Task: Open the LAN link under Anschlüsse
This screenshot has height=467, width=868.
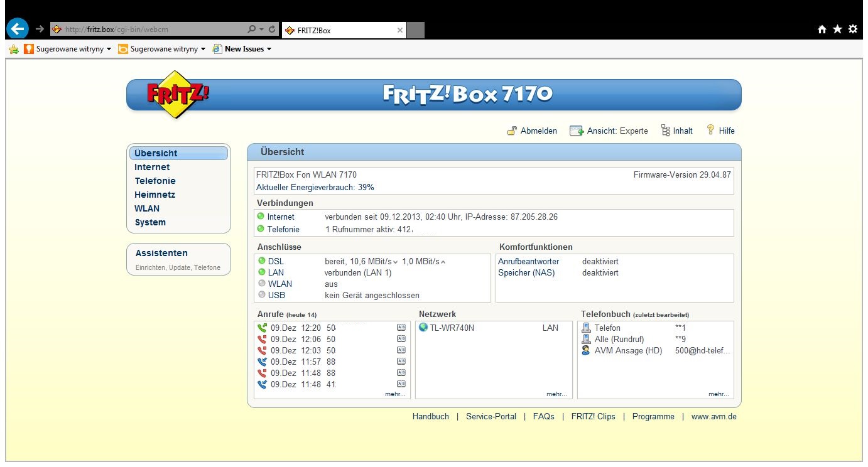Action: tap(276, 272)
